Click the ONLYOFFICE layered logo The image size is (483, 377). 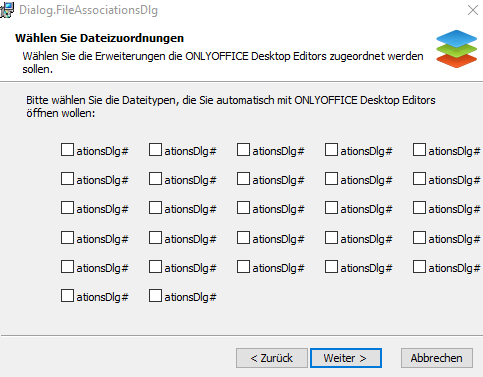(456, 49)
